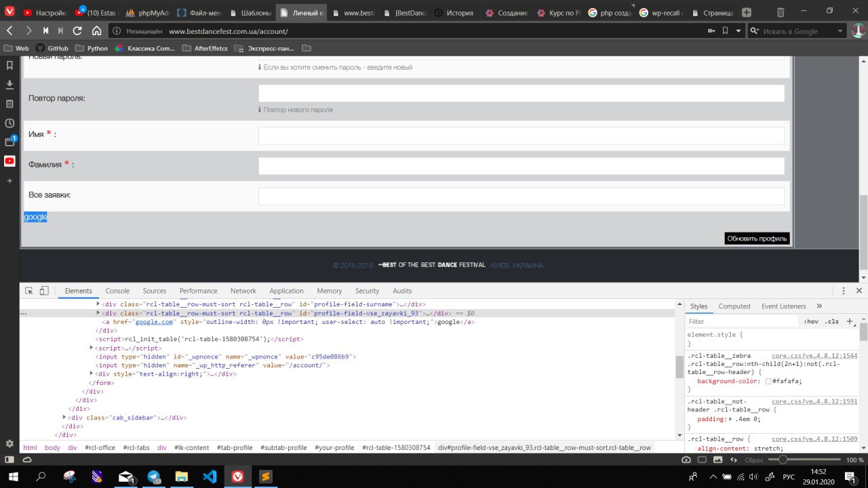Screen dimensions: 868x488
Task: Open the YouTube web panel
Action: [9, 161]
